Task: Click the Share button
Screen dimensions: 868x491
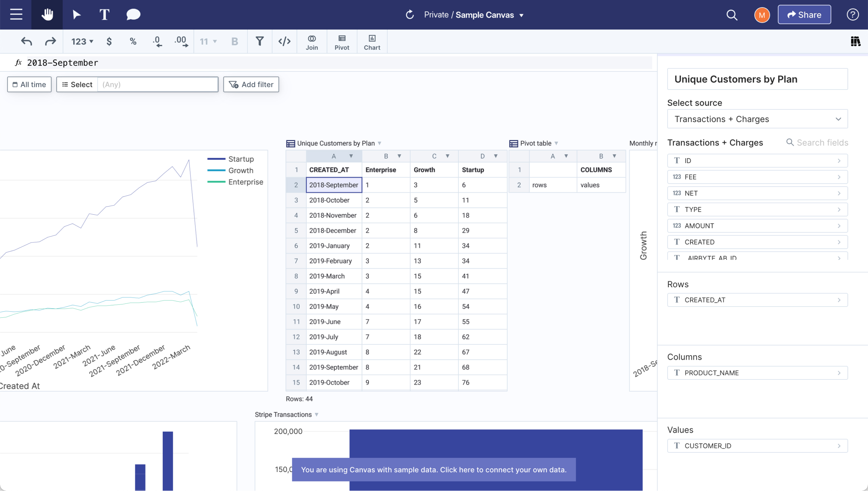Action: coord(804,15)
